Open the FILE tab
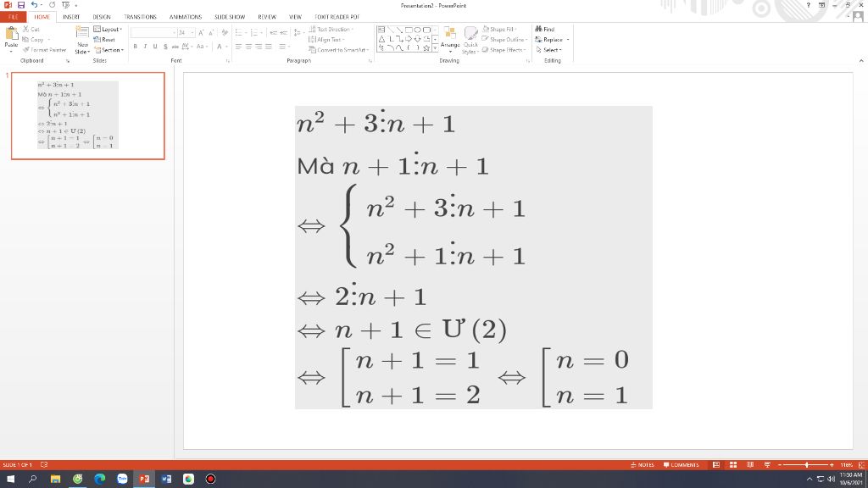Image resolution: width=868 pixels, height=488 pixels. click(14, 17)
